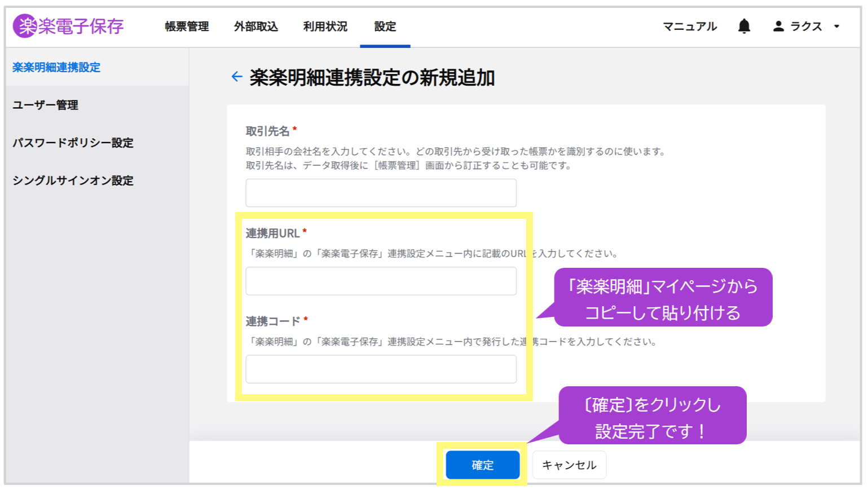Go to パスワードポリシー設定

pyautogui.click(x=73, y=143)
